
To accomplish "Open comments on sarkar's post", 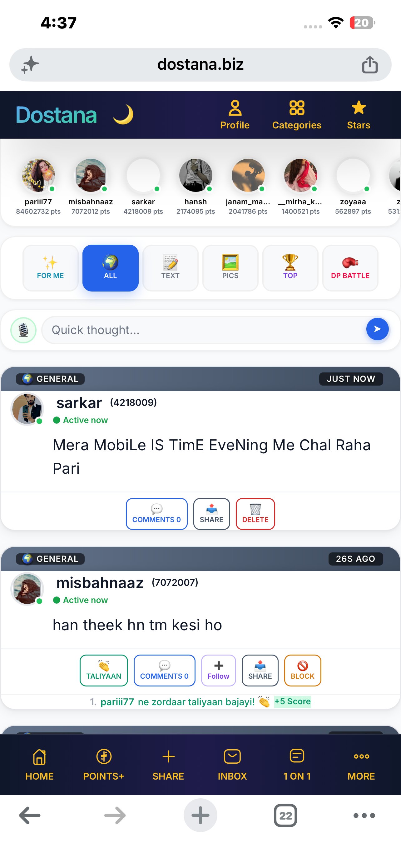I will pyautogui.click(x=156, y=514).
